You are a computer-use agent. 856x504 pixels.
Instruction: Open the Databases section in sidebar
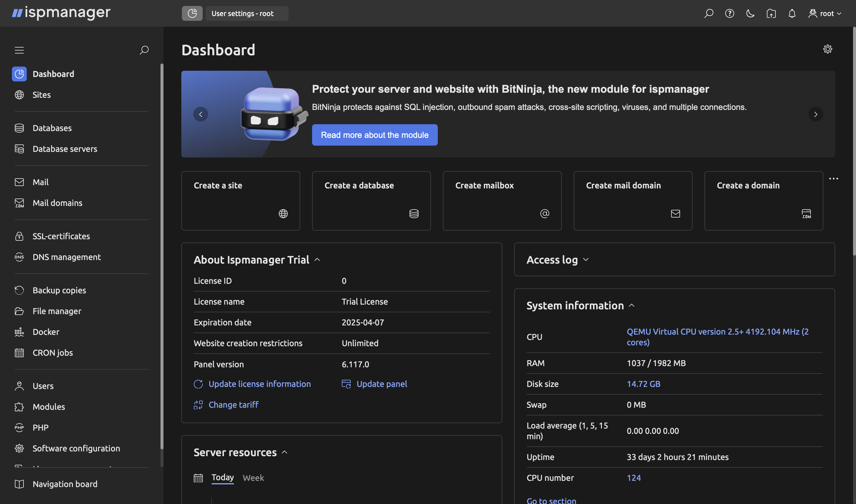(52, 128)
